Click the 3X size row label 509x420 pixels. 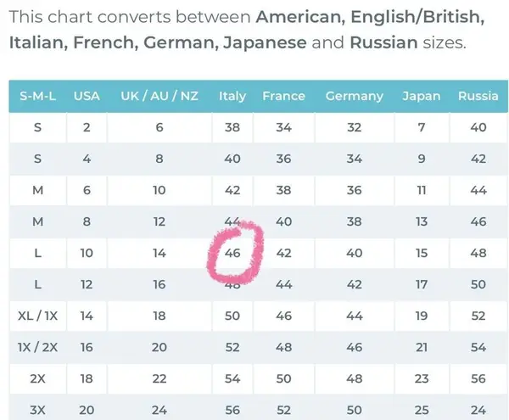tap(38, 409)
